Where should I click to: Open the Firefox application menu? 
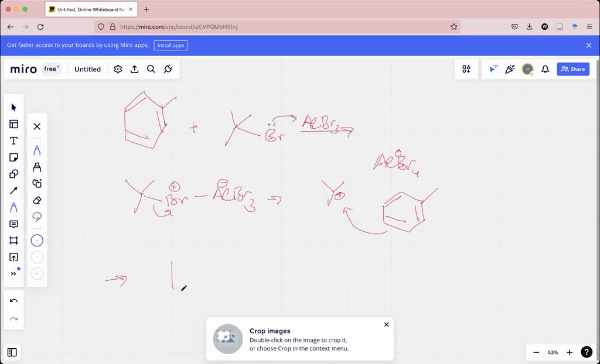pos(589,26)
